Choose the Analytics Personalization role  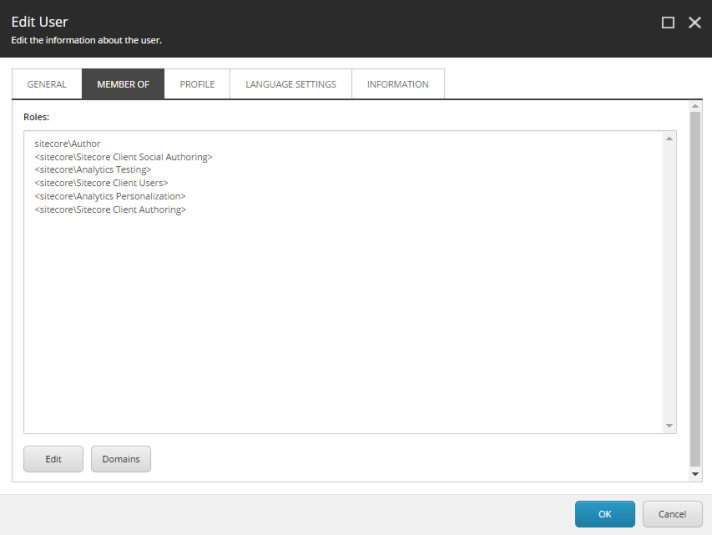click(110, 196)
